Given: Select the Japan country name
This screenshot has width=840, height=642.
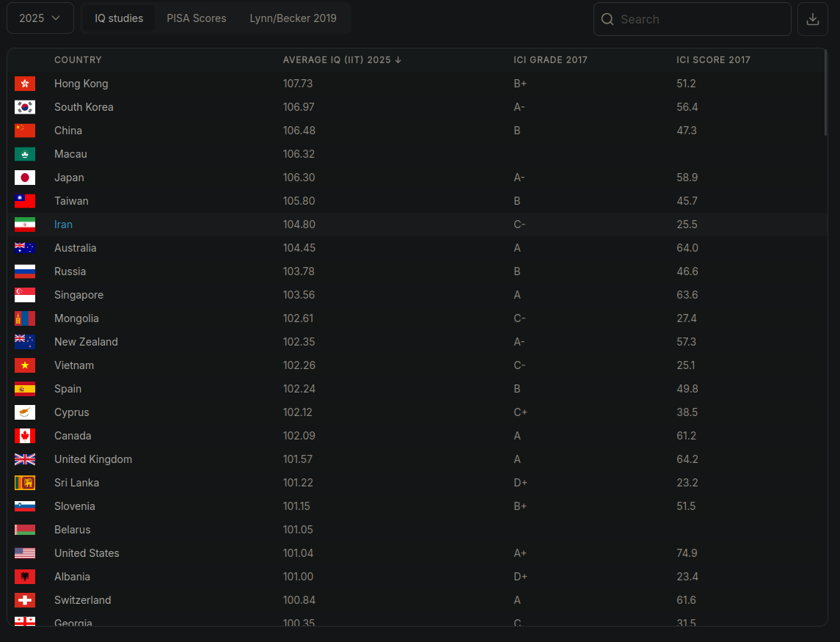Looking at the screenshot, I should [69, 178].
